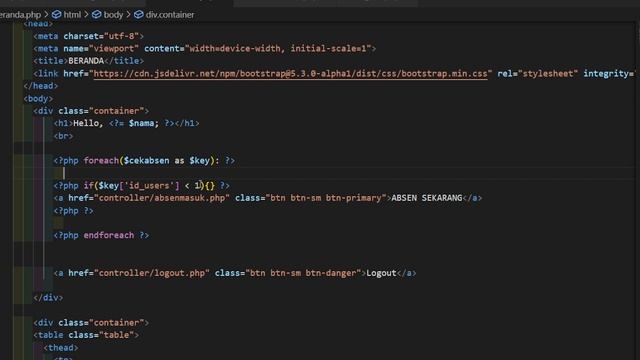Click the h1 Hello $nama line
This screenshot has width=640, height=360.
[x=127, y=123]
